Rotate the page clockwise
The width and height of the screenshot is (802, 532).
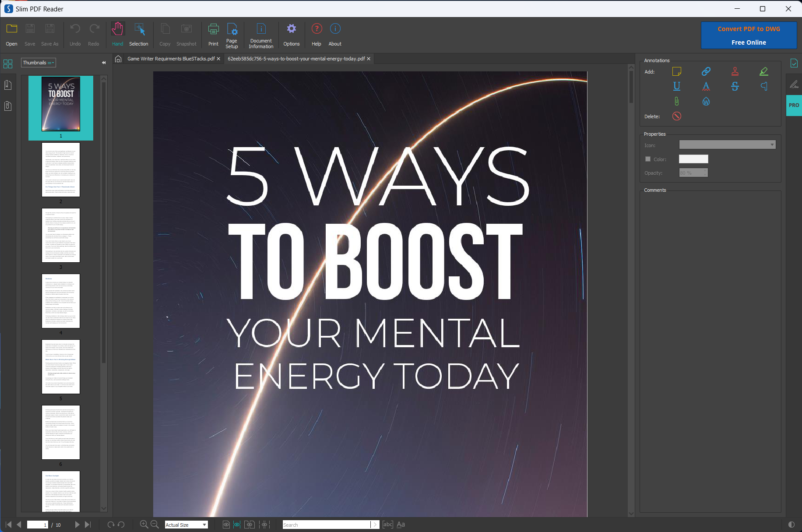point(111,525)
